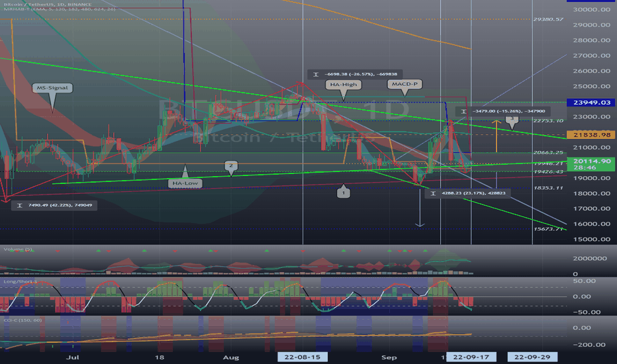The width and height of the screenshot is (617, 364).
Task: Select the callout numbered 1
Action: (344, 193)
